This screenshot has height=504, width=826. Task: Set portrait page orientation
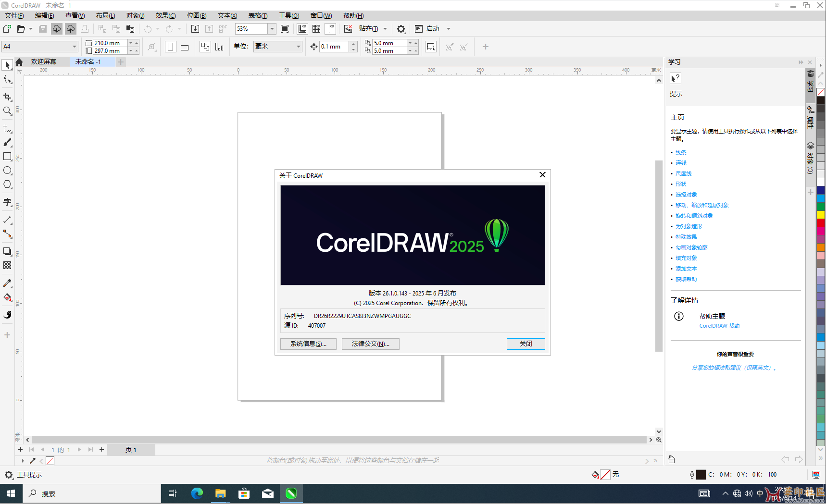[170, 47]
